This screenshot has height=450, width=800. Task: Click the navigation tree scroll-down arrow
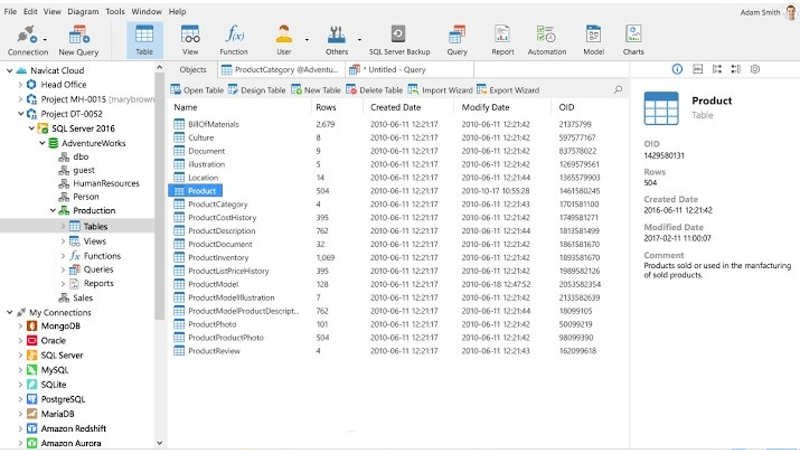click(159, 443)
